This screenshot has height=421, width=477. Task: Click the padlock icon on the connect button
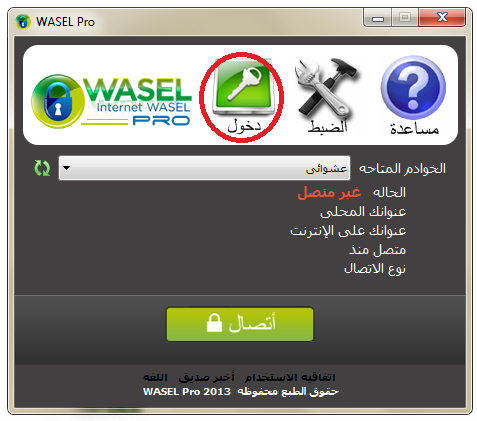(x=214, y=323)
